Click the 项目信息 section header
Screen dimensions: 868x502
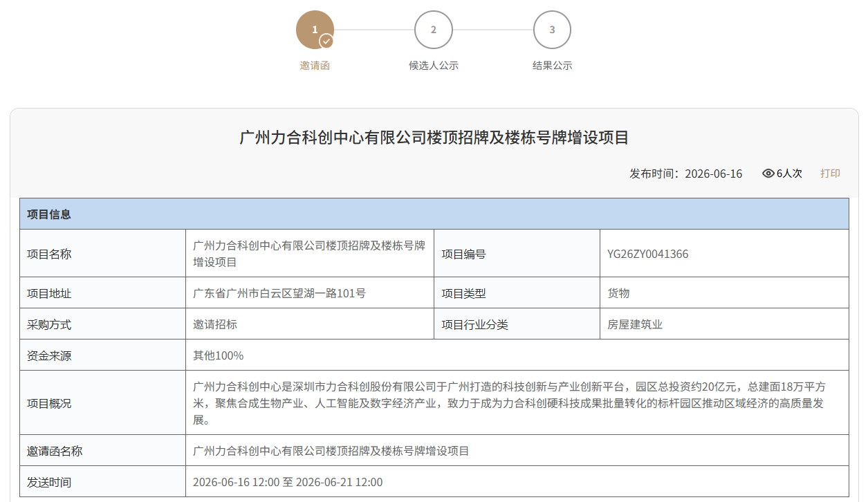(434, 214)
